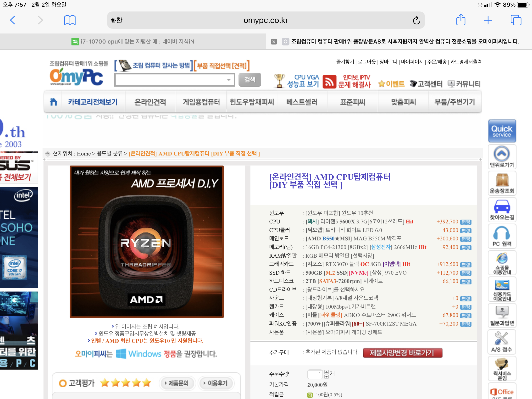The height and width of the screenshot is (399, 532).
Task: Open the Quick service panel
Action: [502, 131]
